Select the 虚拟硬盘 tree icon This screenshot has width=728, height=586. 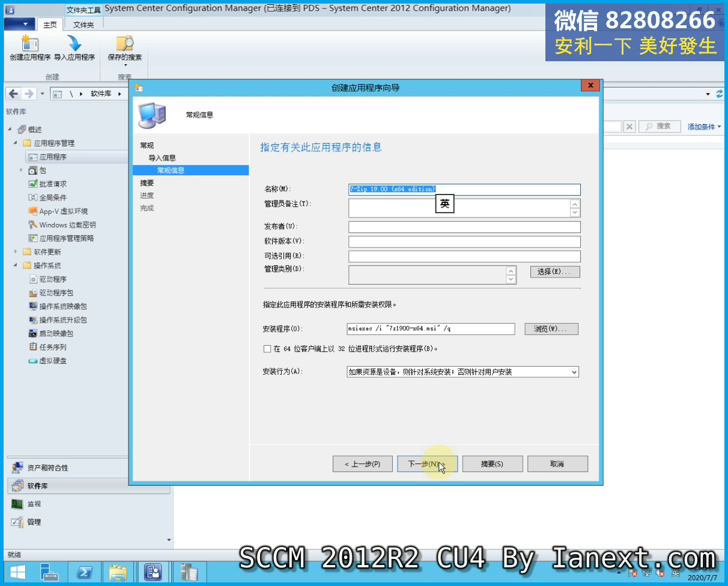tap(33, 361)
